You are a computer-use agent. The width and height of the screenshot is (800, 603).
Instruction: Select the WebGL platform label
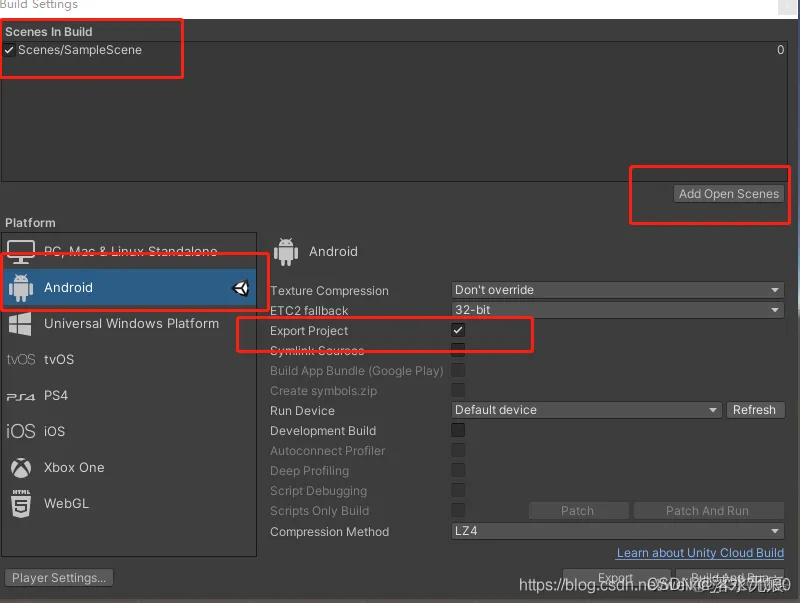66,504
